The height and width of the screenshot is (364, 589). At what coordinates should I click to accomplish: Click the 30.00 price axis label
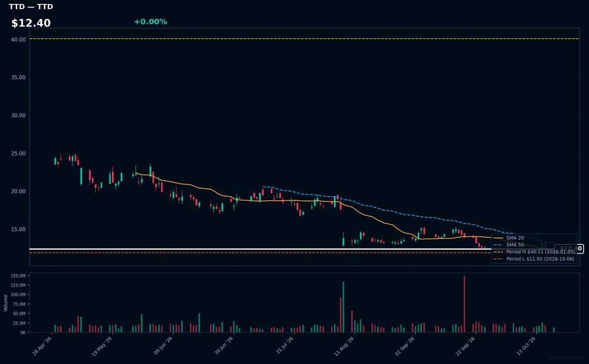coord(19,115)
